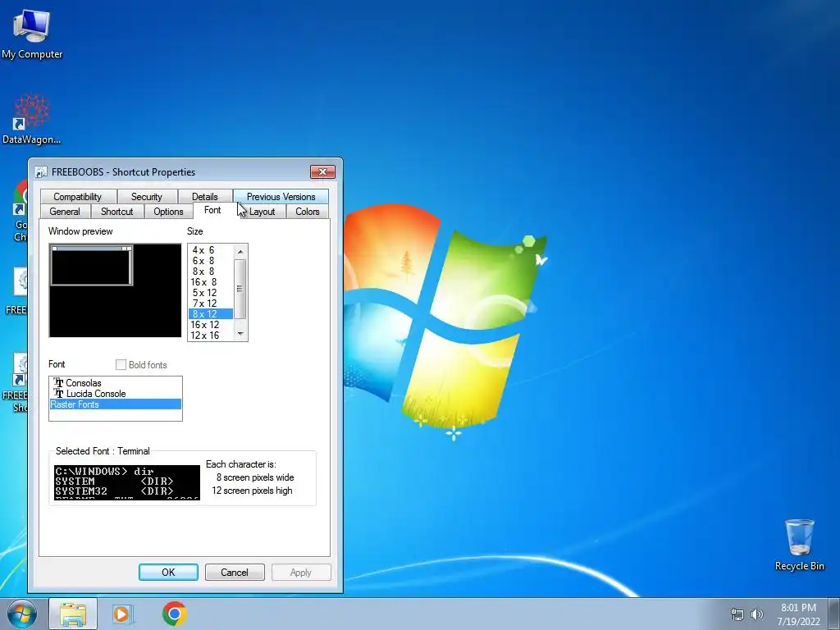Click the Apply button
This screenshot has width=840, height=630.
pyautogui.click(x=300, y=572)
